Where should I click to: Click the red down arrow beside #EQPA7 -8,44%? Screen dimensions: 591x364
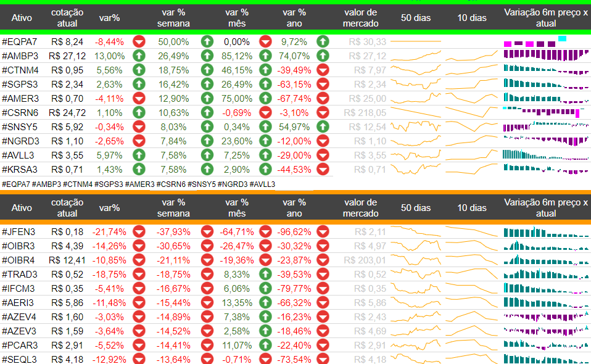(x=139, y=41)
